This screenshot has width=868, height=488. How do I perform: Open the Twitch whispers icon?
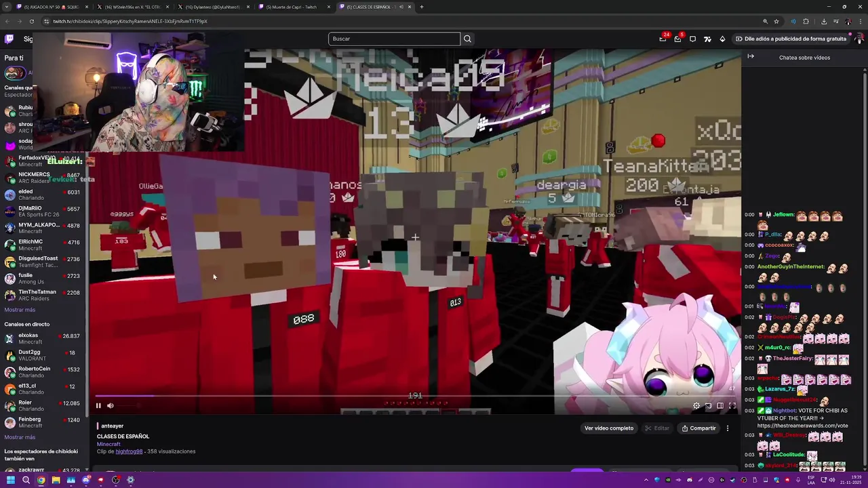pyautogui.click(x=692, y=39)
